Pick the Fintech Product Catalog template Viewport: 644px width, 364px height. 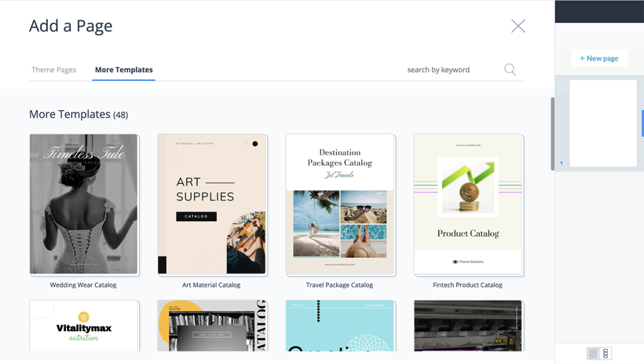pyautogui.click(x=469, y=204)
